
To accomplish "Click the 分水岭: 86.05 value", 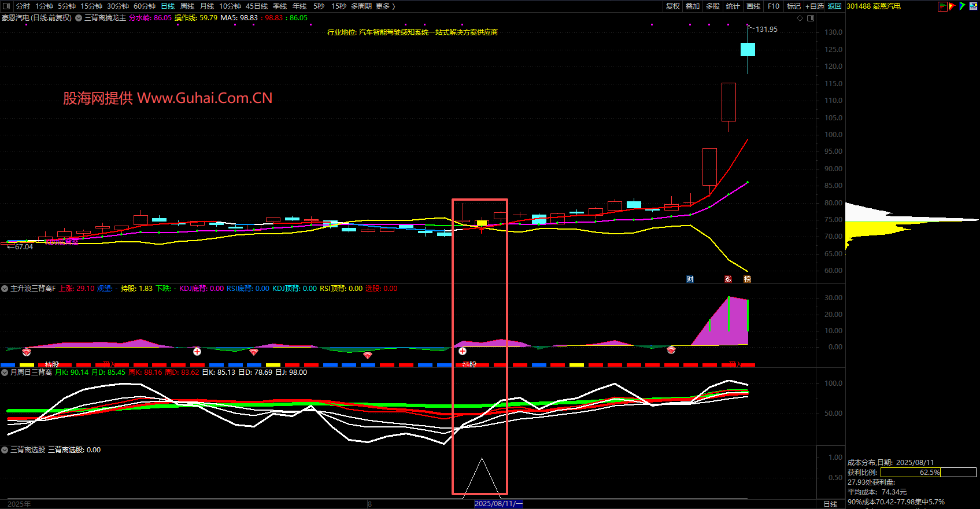I will click(x=150, y=18).
